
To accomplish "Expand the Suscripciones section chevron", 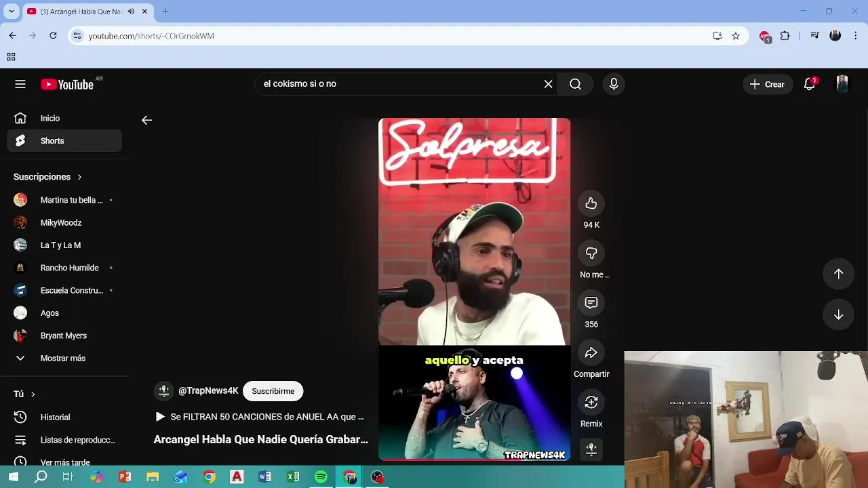I will [x=79, y=177].
